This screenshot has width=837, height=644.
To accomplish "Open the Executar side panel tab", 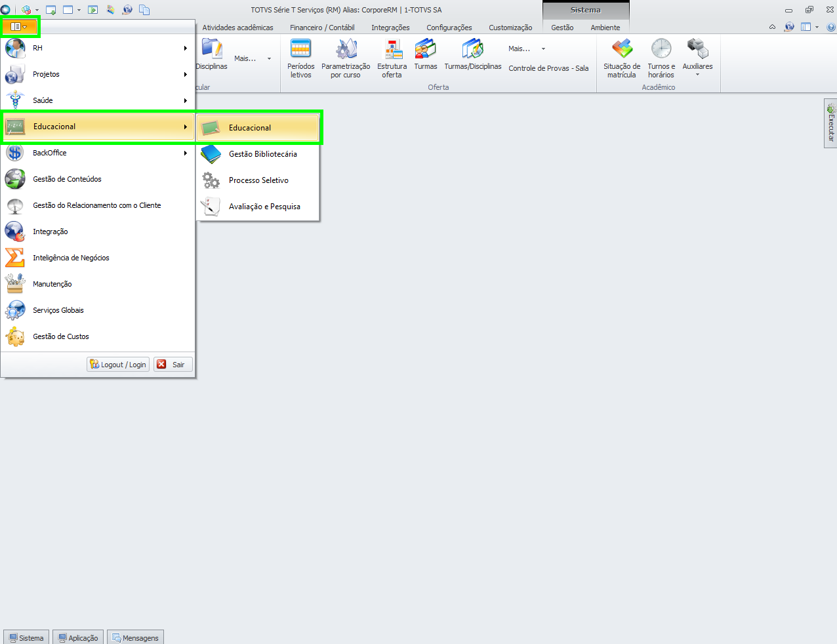I will click(830, 123).
